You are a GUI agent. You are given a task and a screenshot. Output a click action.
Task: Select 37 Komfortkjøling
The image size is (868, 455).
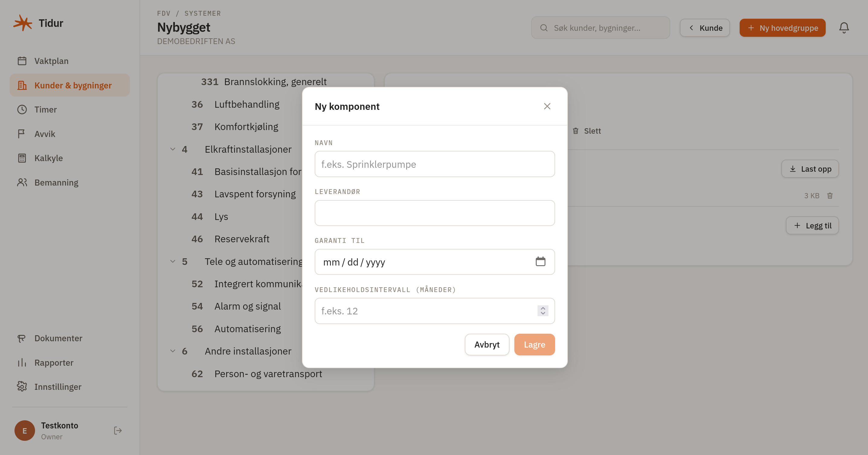click(235, 126)
